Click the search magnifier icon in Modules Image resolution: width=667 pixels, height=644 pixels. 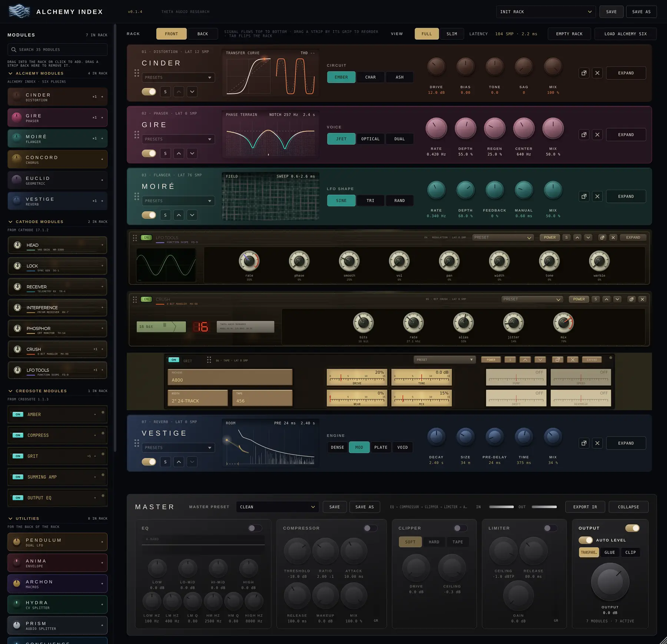(14, 50)
